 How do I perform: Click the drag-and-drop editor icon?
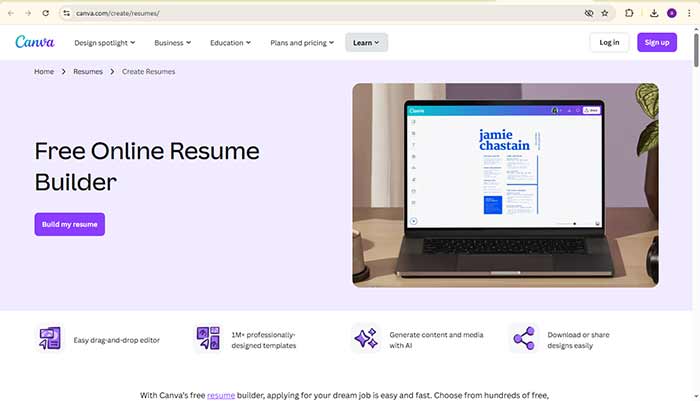pyautogui.click(x=50, y=338)
